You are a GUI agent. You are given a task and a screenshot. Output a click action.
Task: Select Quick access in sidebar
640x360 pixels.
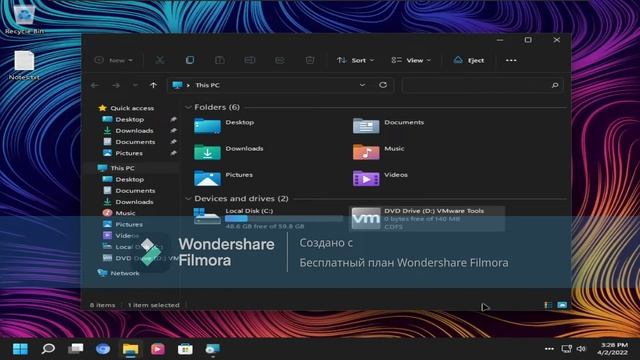pyautogui.click(x=127, y=108)
